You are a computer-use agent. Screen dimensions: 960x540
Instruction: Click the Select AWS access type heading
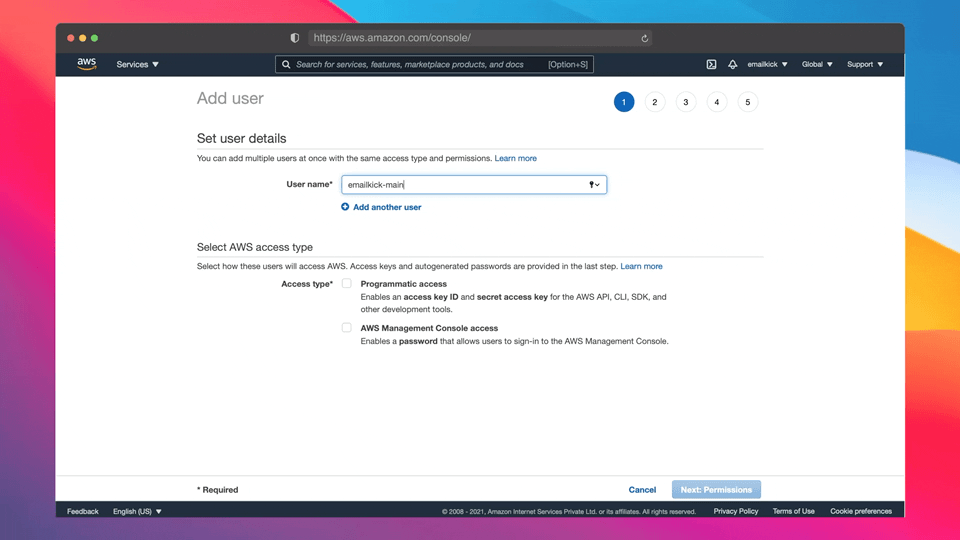coord(255,247)
